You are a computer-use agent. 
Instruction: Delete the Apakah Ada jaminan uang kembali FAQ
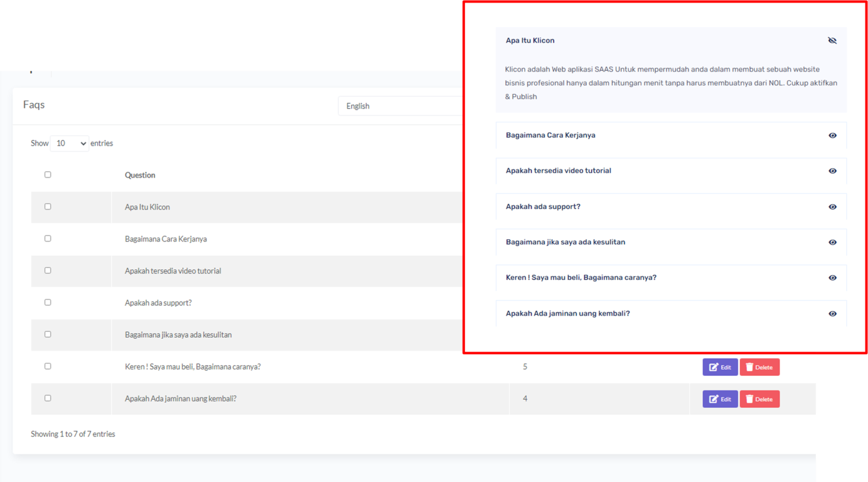click(759, 399)
